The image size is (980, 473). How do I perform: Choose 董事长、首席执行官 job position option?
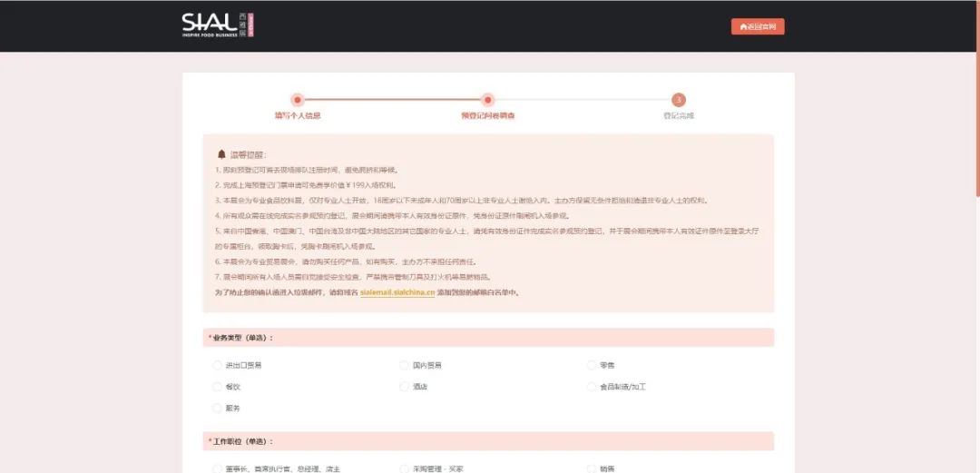point(217,468)
